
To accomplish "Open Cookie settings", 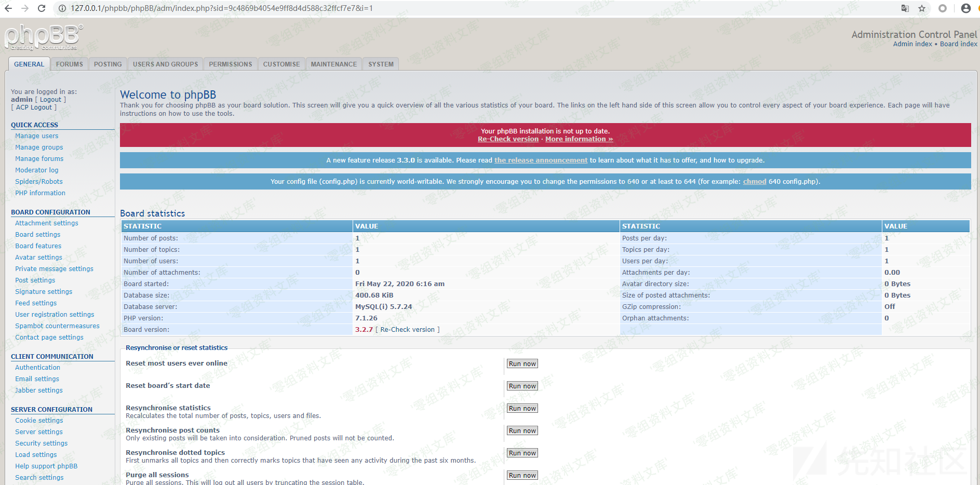I will coord(39,421).
